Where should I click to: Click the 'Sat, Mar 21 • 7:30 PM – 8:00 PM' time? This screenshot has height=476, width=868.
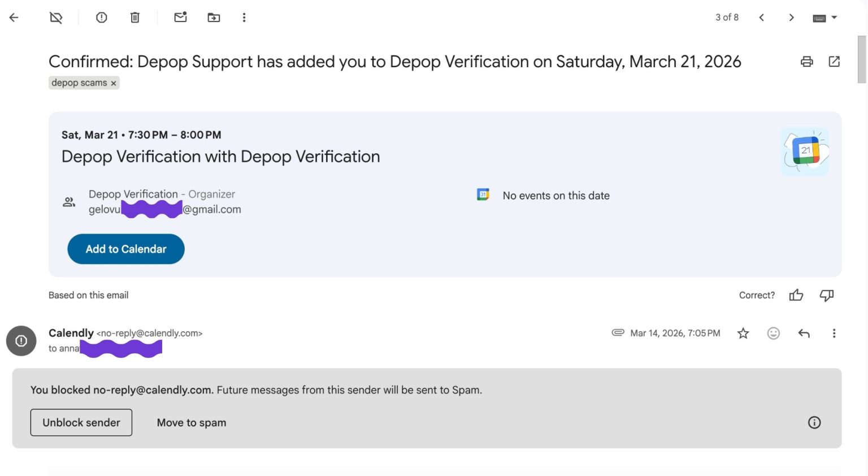pos(141,135)
